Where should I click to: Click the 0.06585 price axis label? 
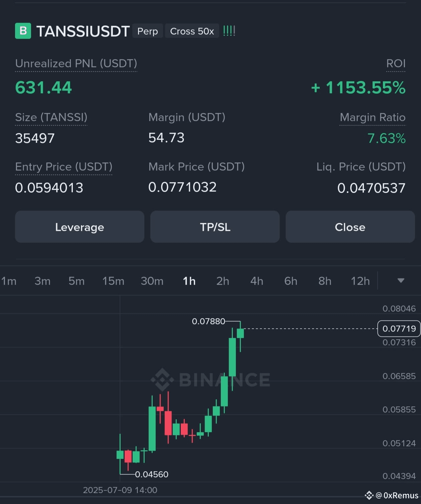pos(399,376)
